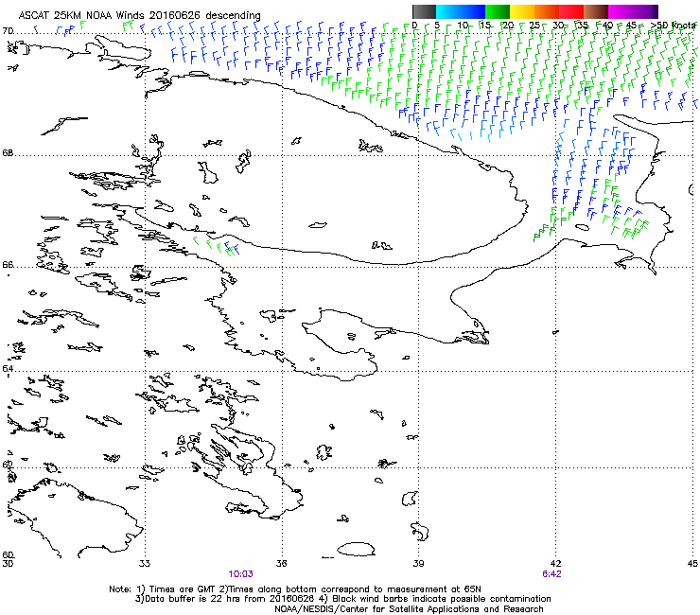Click the NOAA/NESDIS credit line
The width and height of the screenshot is (700, 615).
(x=409, y=609)
